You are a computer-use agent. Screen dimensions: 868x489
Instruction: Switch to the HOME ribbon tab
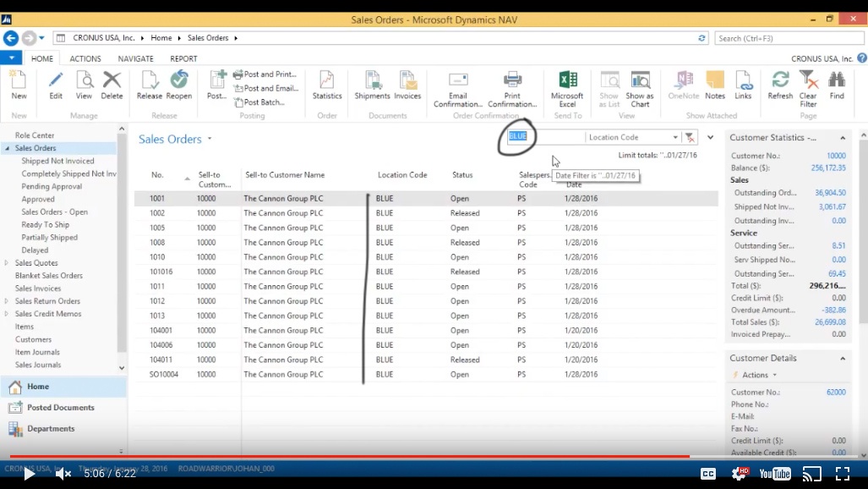(42, 58)
